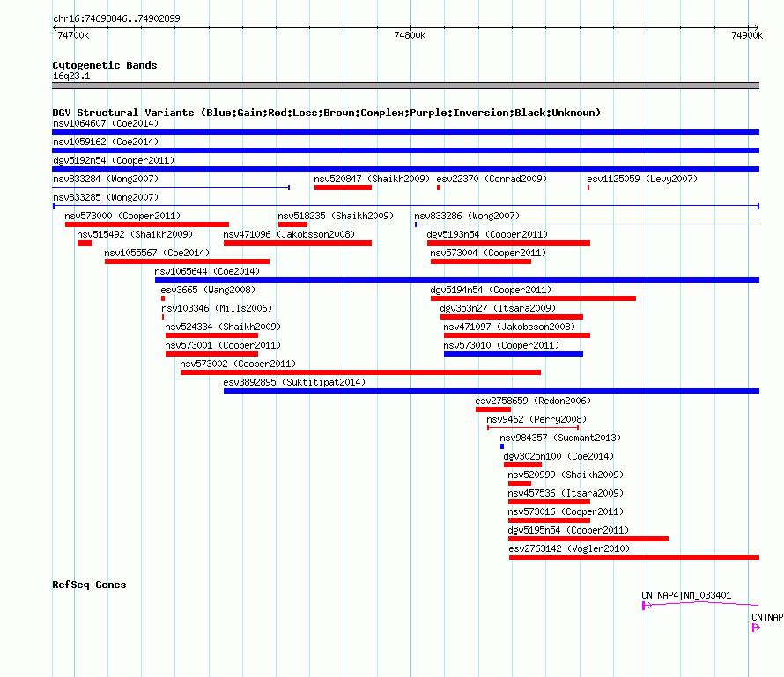The width and height of the screenshot is (784, 677).
Task: Click the nsv515492 (Shaikh2009) label
Action: click(135, 234)
